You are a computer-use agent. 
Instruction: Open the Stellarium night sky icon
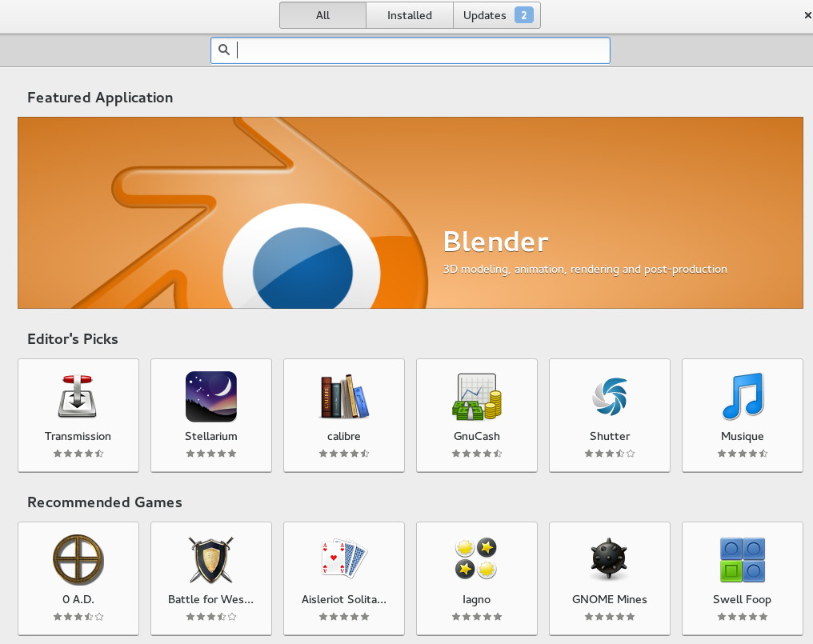coord(211,397)
